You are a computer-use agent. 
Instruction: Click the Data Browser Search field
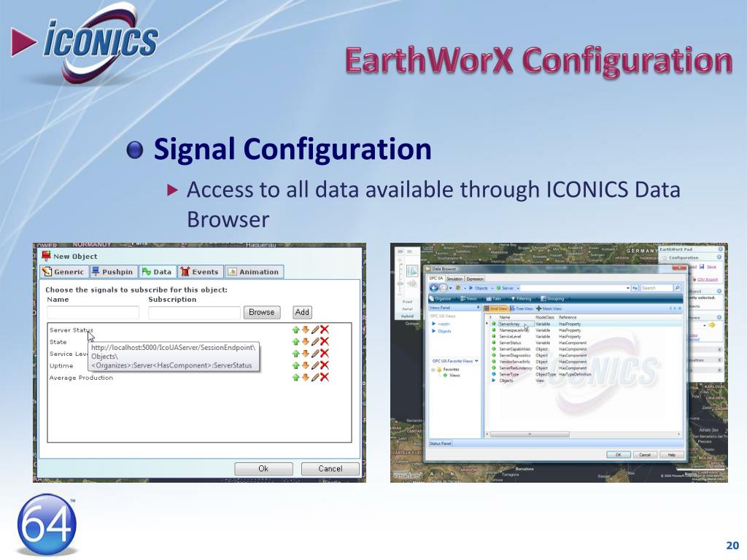click(656, 288)
